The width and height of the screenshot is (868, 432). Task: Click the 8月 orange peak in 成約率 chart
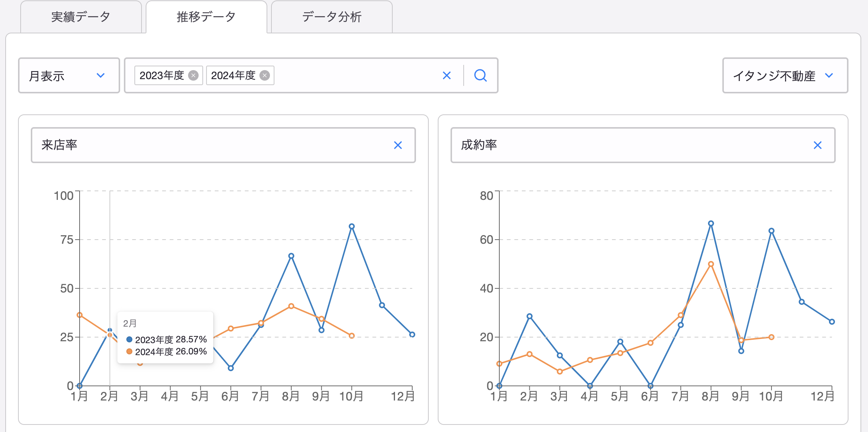tap(711, 264)
